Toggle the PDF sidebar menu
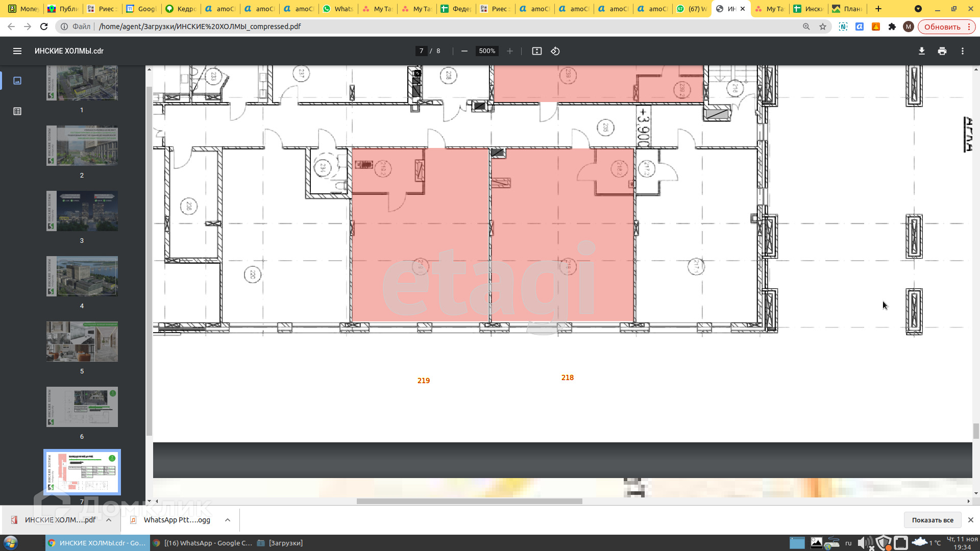Image resolution: width=980 pixels, height=551 pixels. coord(17,51)
